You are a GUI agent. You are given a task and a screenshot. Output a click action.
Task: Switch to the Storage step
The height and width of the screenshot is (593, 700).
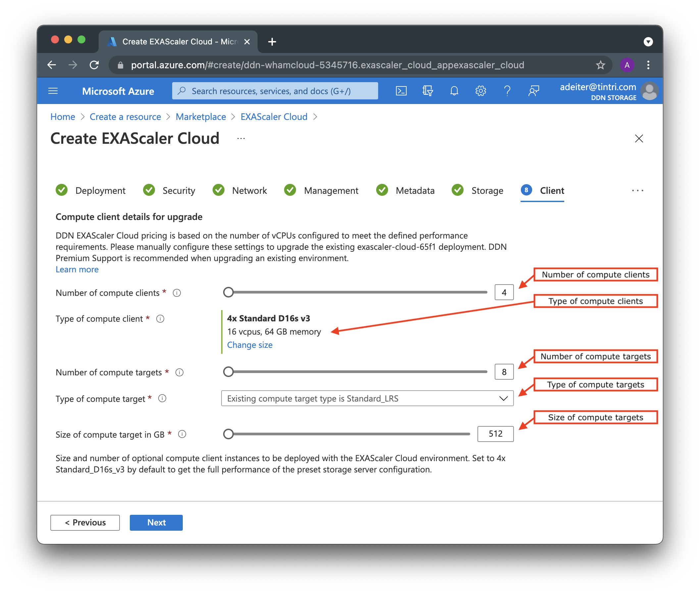click(x=477, y=190)
